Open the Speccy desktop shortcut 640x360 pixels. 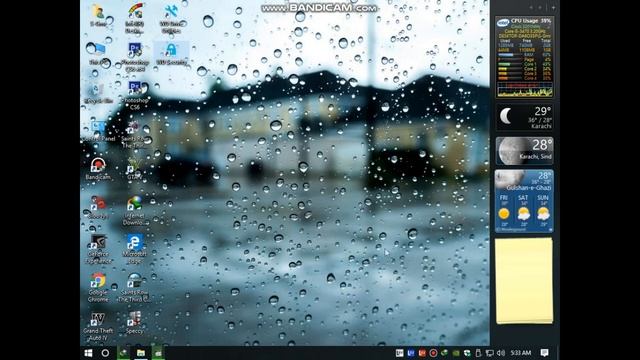[x=135, y=323]
